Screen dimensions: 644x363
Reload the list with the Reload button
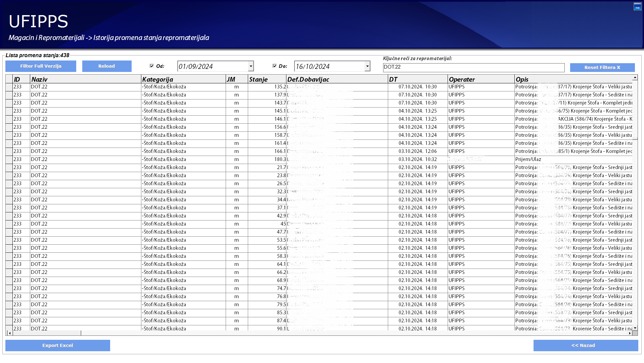click(107, 66)
